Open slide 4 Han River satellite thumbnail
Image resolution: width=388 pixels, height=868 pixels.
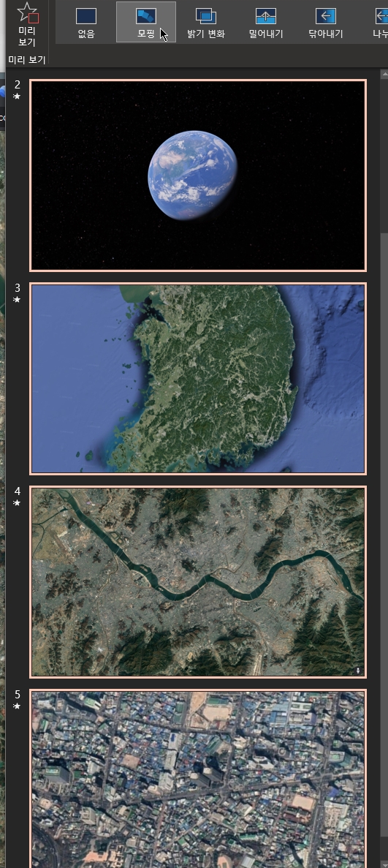198,582
